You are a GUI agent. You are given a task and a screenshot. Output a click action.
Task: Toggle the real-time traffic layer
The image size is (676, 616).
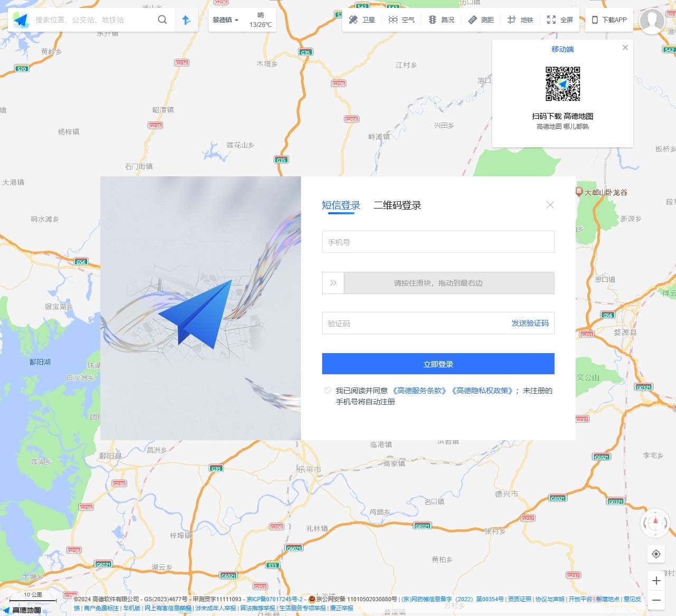440,20
